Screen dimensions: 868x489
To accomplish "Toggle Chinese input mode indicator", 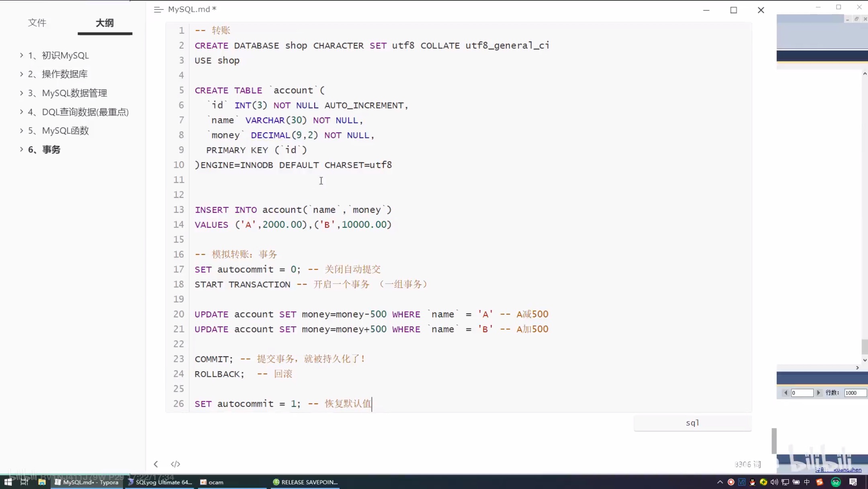I will click(x=807, y=482).
